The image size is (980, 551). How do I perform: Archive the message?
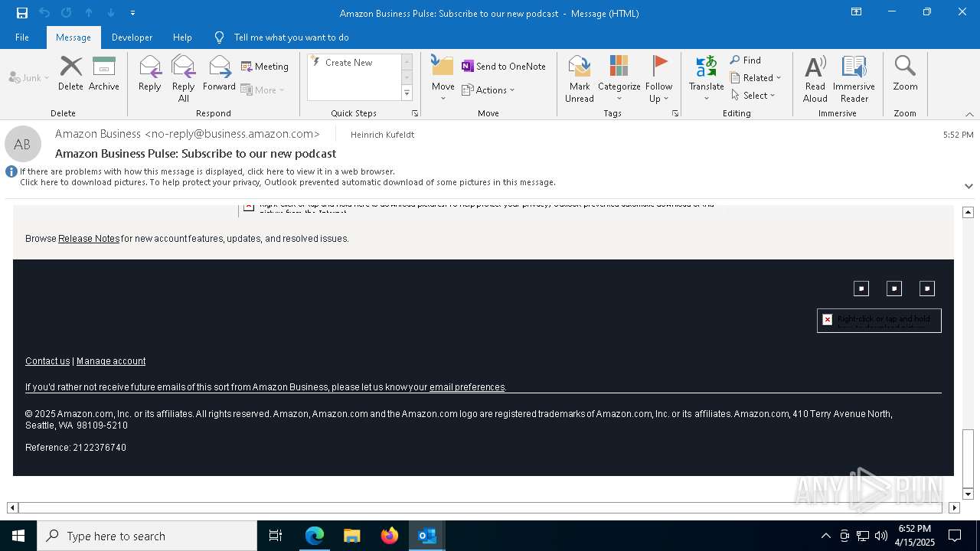pyautogui.click(x=104, y=73)
